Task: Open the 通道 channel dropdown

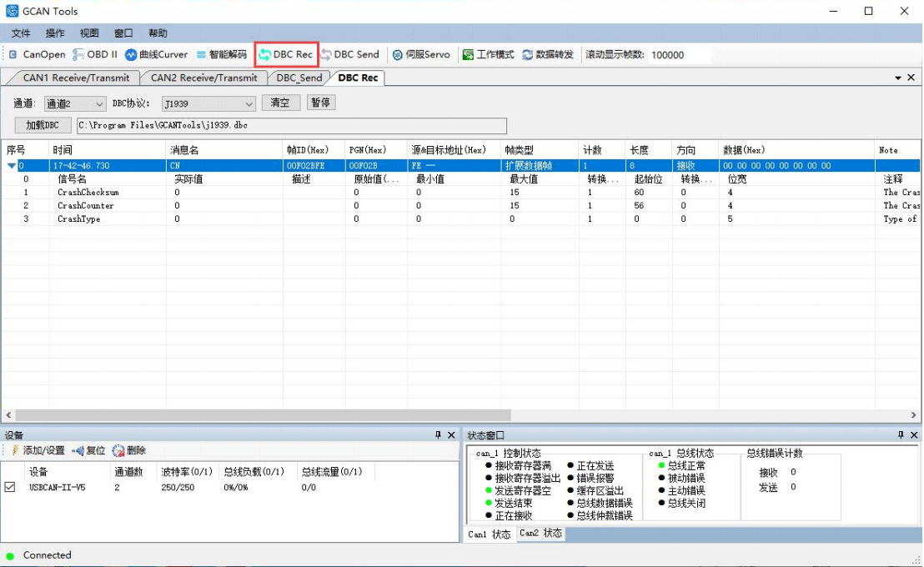Action: 74,104
